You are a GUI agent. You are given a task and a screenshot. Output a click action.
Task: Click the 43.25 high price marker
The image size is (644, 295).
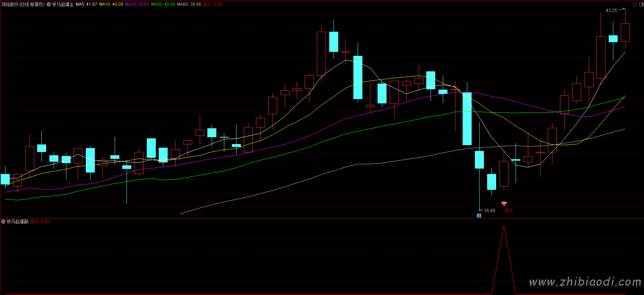[x=611, y=10]
